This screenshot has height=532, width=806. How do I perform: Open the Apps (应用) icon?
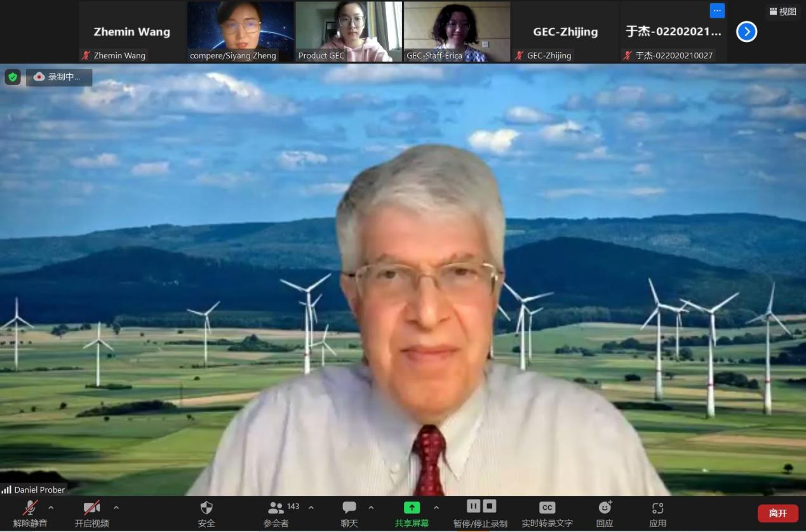click(x=657, y=508)
